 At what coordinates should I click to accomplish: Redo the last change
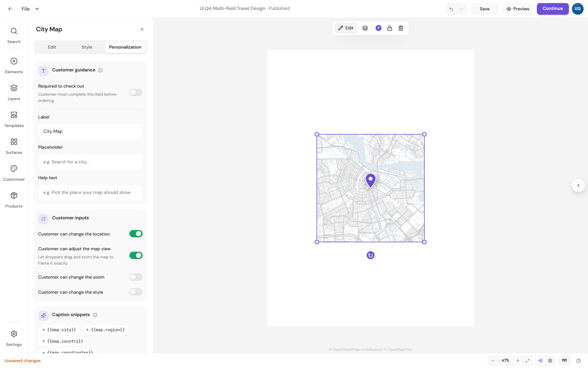(461, 9)
